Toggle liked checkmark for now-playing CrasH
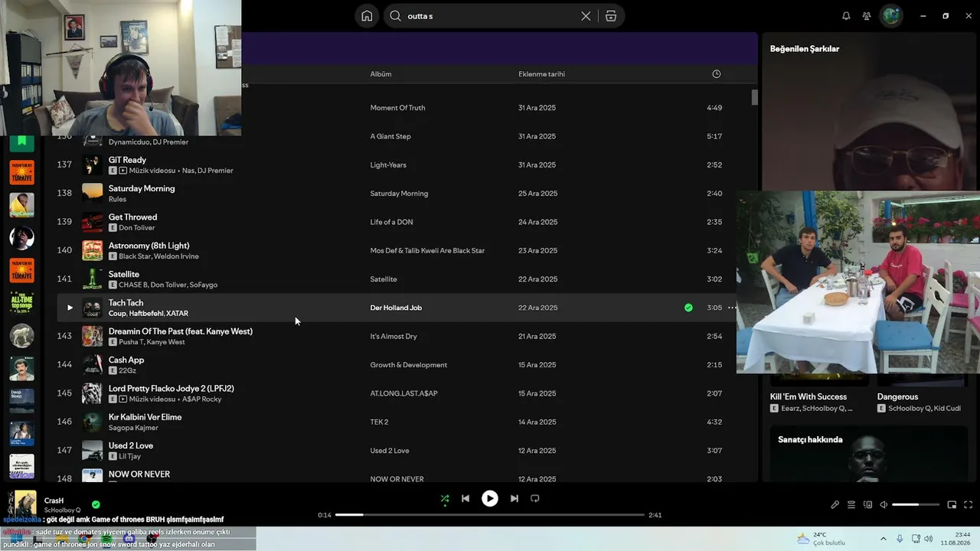Screen dimensions: 980x551 pos(96,504)
